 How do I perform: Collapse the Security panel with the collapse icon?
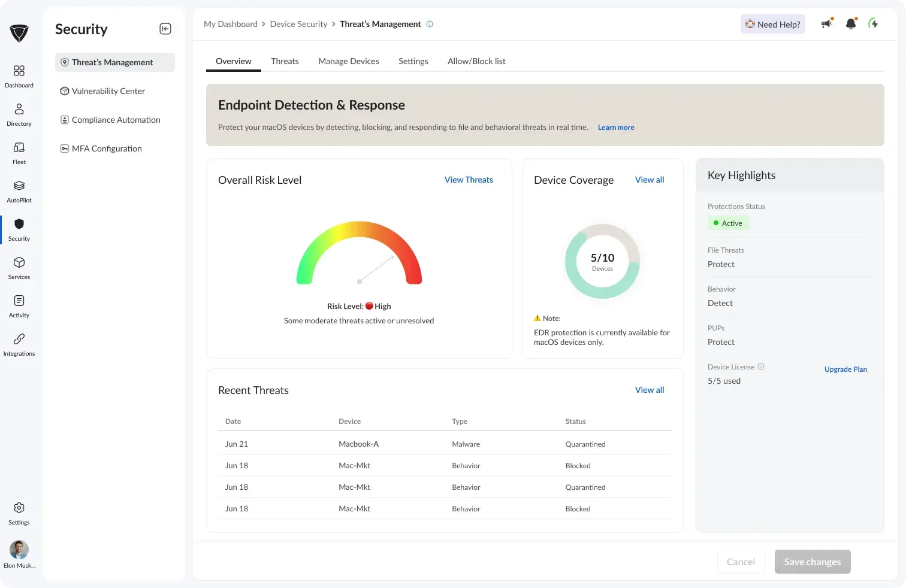coord(165,28)
